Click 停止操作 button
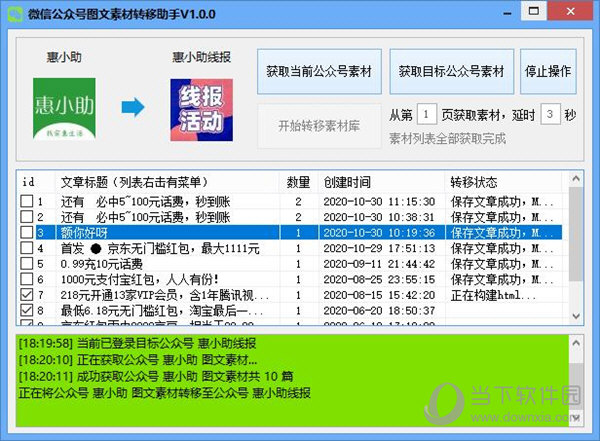Image resolution: width=600 pixels, height=441 pixels. [548, 71]
